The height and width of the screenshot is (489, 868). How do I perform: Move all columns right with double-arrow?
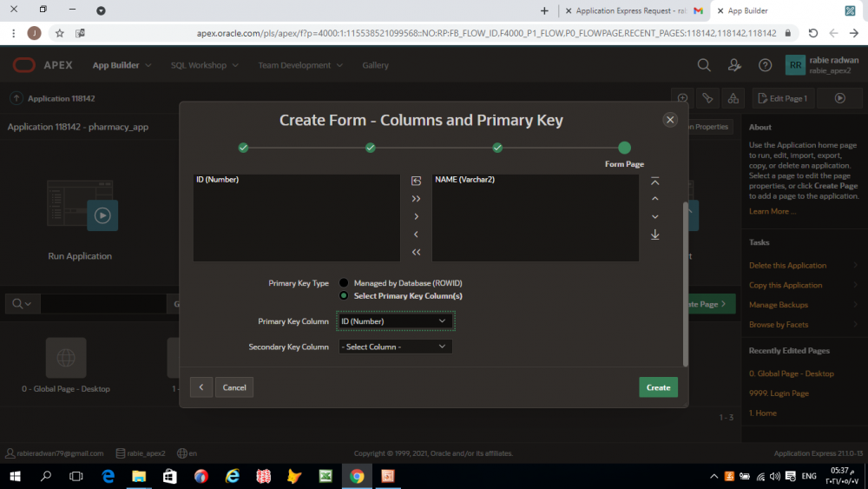click(x=417, y=199)
